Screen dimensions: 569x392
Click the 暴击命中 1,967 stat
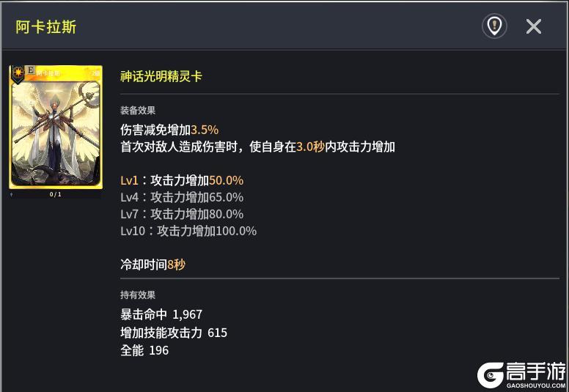pos(161,314)
